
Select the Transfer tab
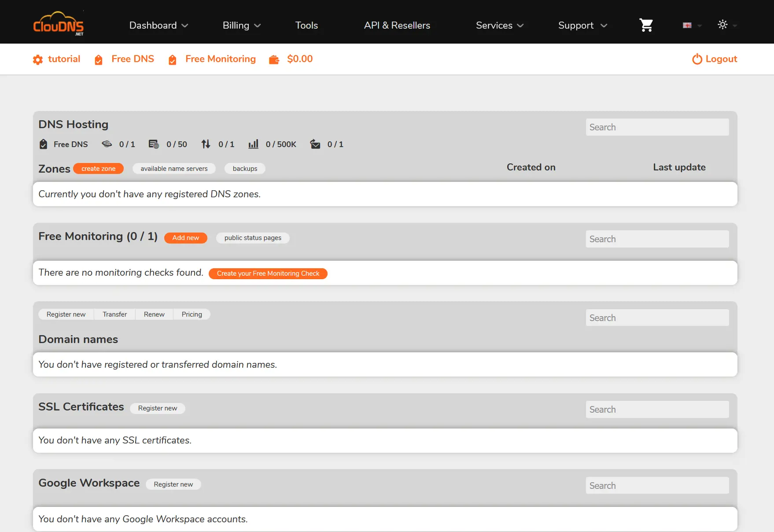pos(114,314)
